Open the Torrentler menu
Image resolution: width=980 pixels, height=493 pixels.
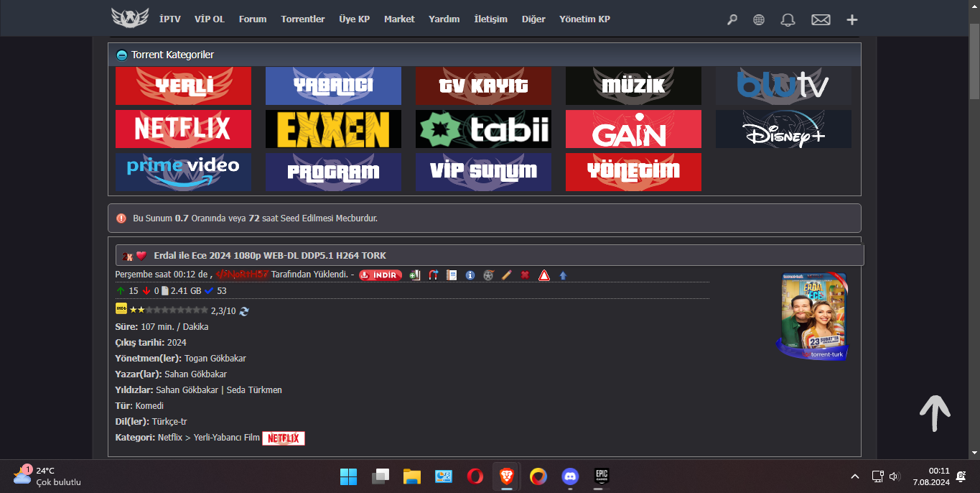[x=303, y=19]
